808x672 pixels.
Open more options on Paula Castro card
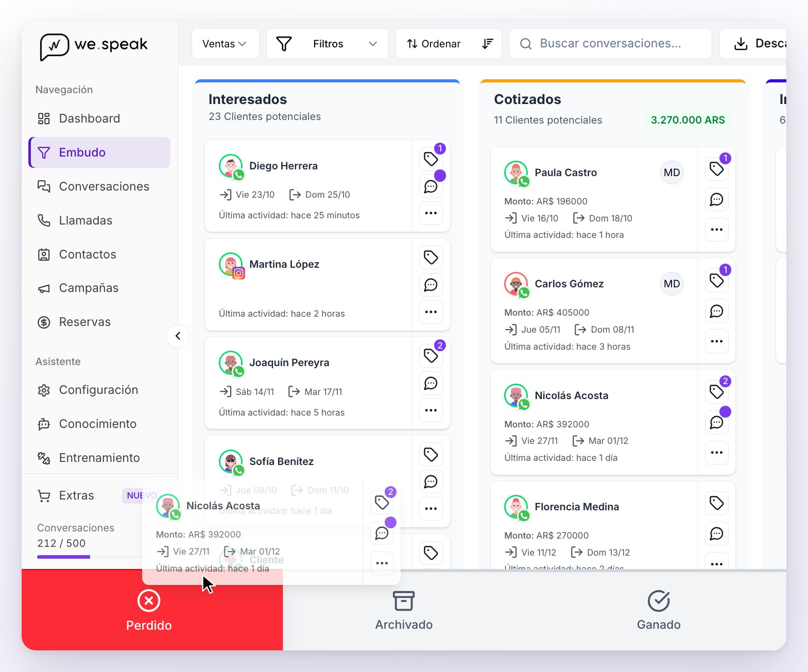(x=717, y=230)
